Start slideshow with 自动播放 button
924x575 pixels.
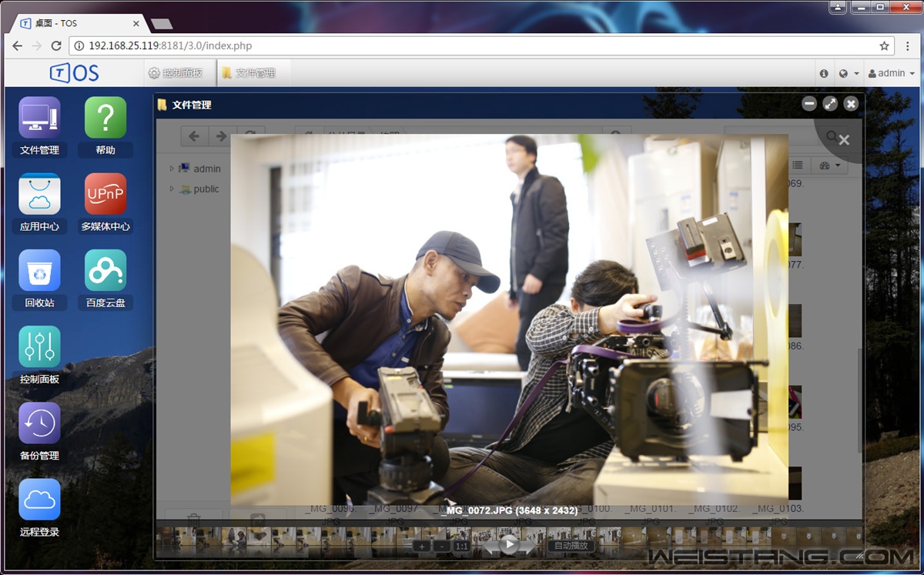[571, 546]
